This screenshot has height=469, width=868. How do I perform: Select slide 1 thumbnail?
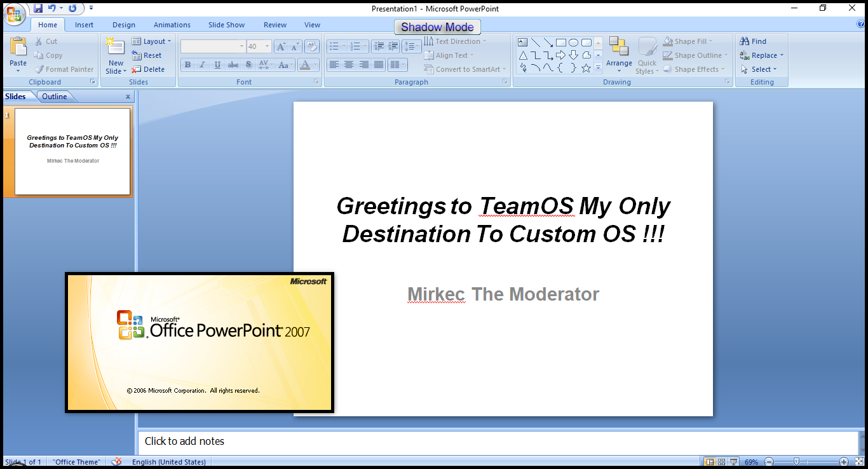tap(72, 152)
